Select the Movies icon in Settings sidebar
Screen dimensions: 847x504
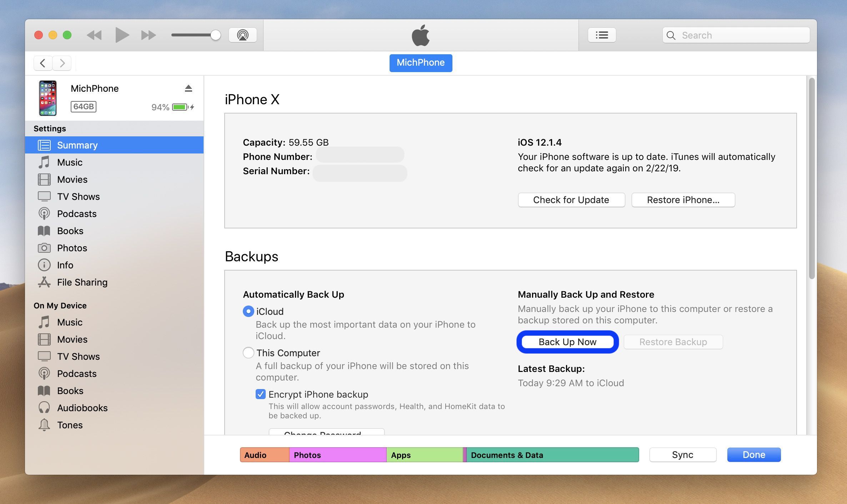coord(45,179)
